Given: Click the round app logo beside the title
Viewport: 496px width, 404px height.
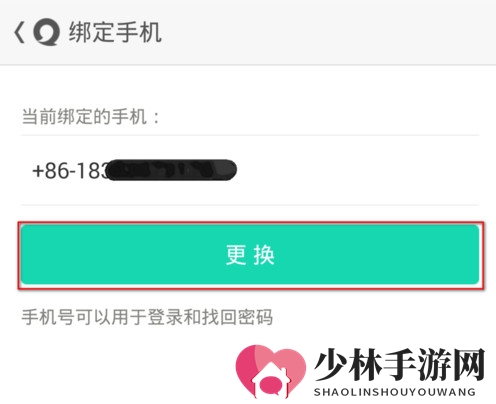Looking at the screenshot, I should (x=47, y=32).
